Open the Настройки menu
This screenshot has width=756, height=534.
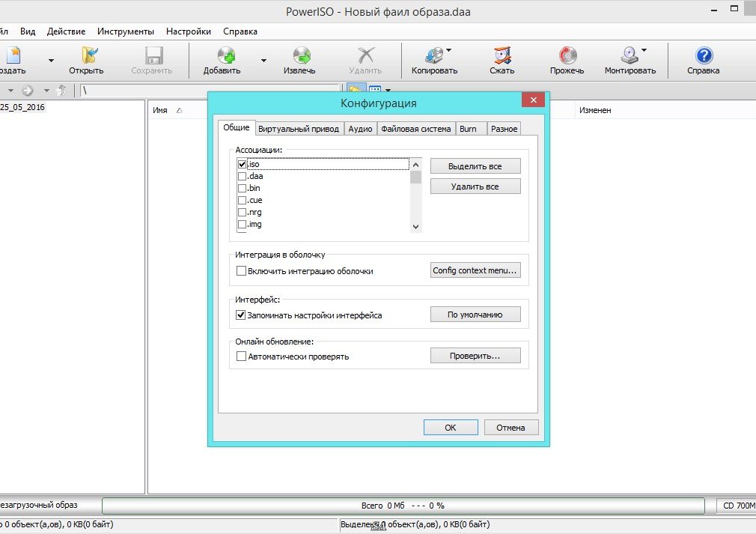coord(189,31)
